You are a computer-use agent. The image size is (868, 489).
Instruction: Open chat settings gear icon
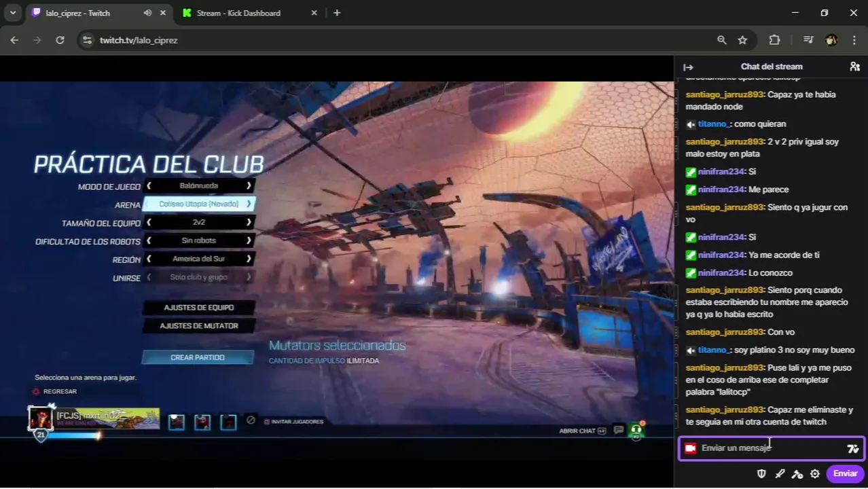tap(815, 473)
